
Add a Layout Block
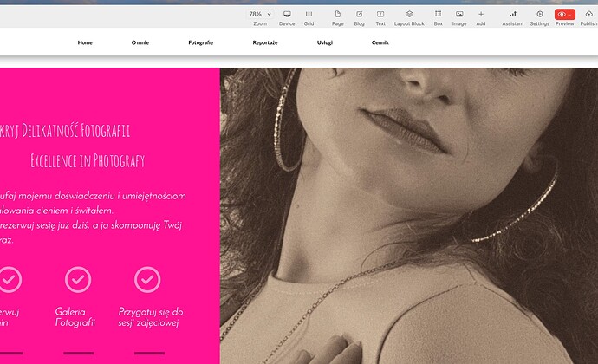coord(409,15)
